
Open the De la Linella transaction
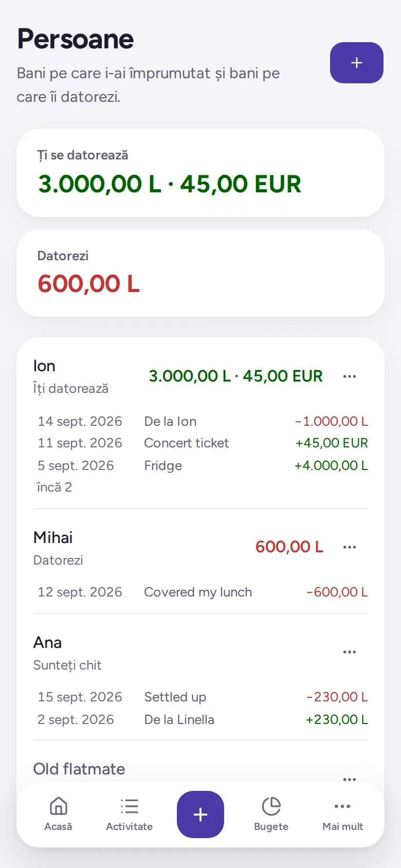coord(203,719)
